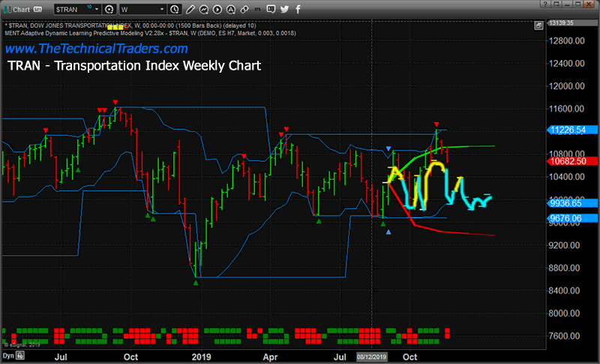Open symbol settings gear icon
The image size is (600, 364).
click(x=109, y=9)
